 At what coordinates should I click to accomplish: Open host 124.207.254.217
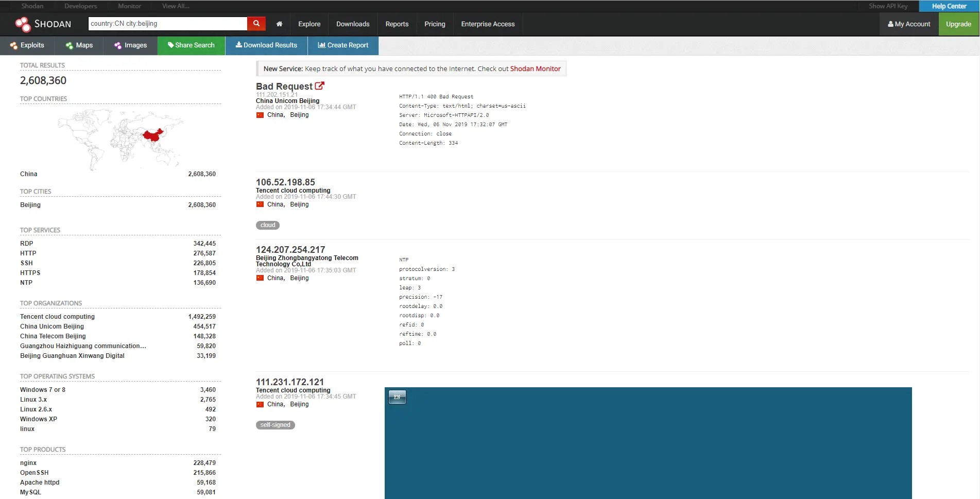[x=290, y=250]
